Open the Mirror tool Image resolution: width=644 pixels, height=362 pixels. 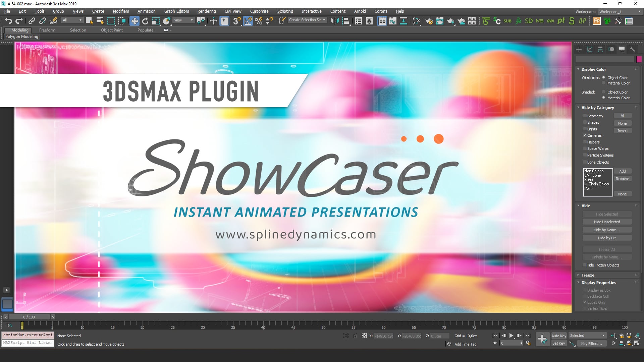[334, 21]
